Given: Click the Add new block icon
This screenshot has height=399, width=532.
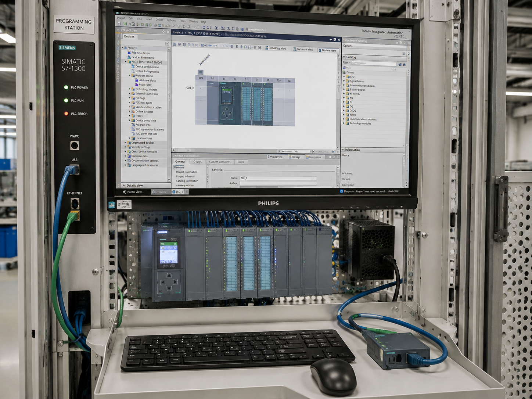Looking at the screenshot, I should [137, 80].
